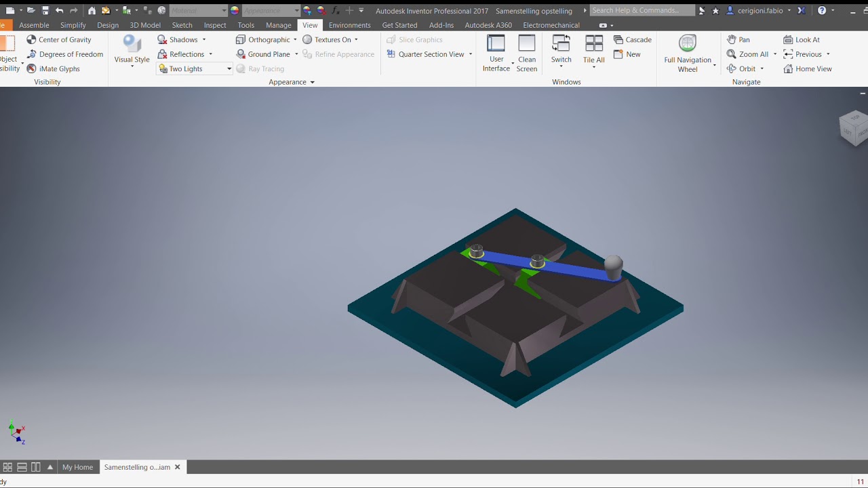The image size is (868, 488).
Task: Expand the Appearance panel arrow
Action: point(313,82)
